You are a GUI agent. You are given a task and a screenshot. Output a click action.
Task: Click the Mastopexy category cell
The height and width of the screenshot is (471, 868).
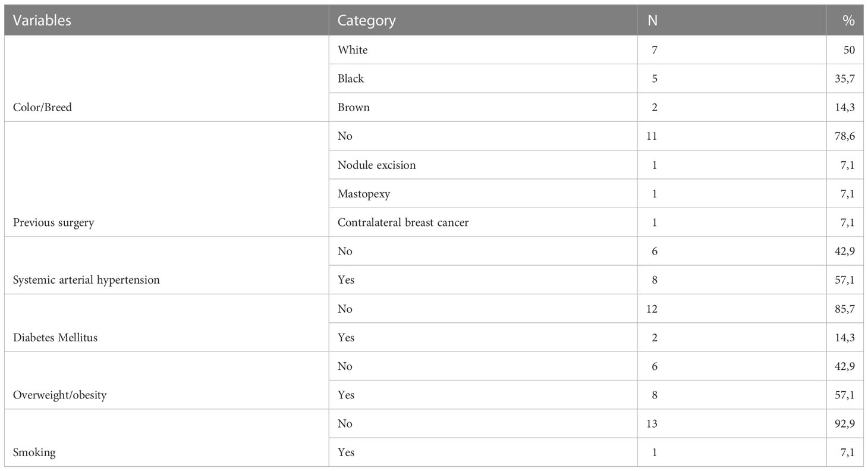tap(483, 193)
